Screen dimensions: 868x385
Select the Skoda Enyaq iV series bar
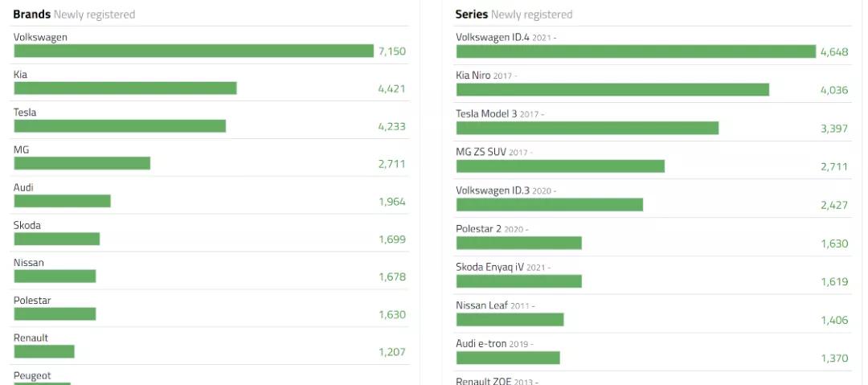point(518,281)
